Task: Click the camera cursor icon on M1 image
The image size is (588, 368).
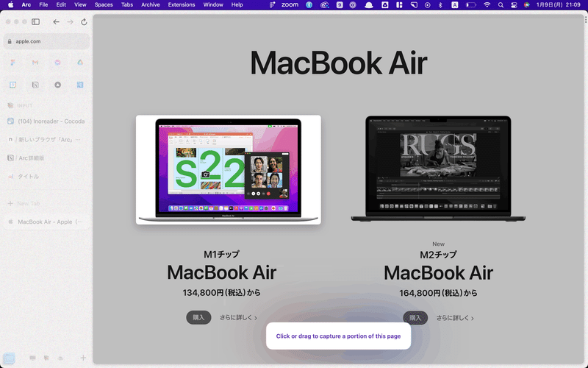Action: click(x=206, y=174)
